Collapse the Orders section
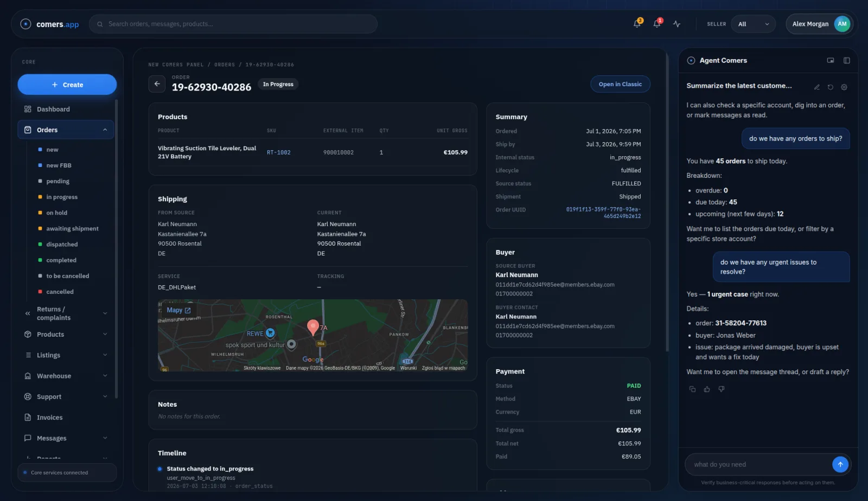The image size is (868, 501). (105, 130)
